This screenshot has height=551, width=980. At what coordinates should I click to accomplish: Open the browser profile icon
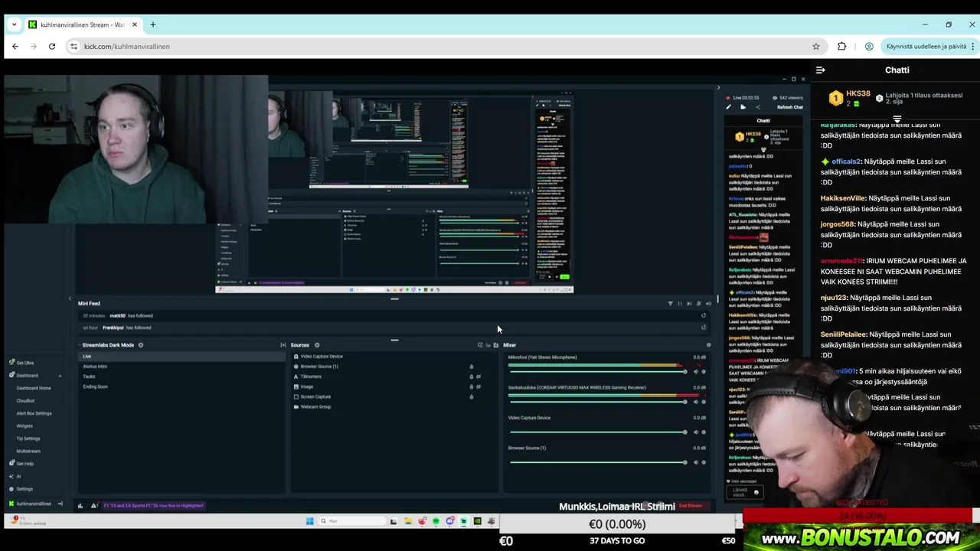869,46
